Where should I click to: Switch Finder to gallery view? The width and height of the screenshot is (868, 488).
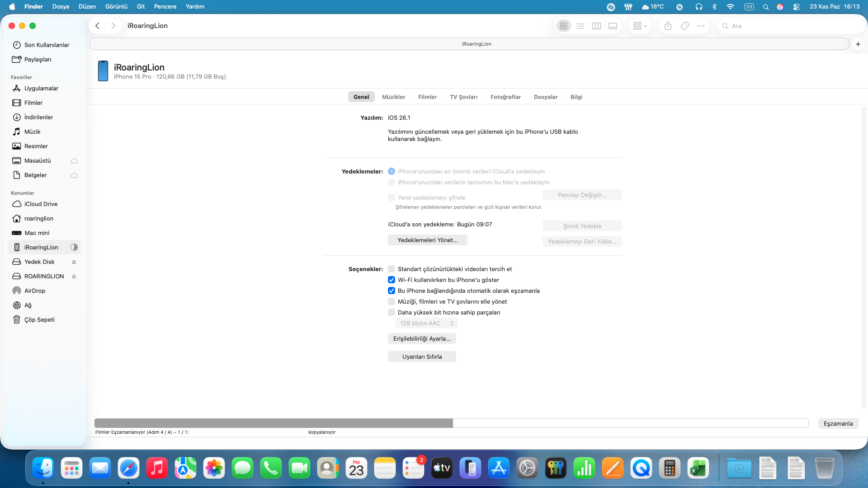point(613,26)
